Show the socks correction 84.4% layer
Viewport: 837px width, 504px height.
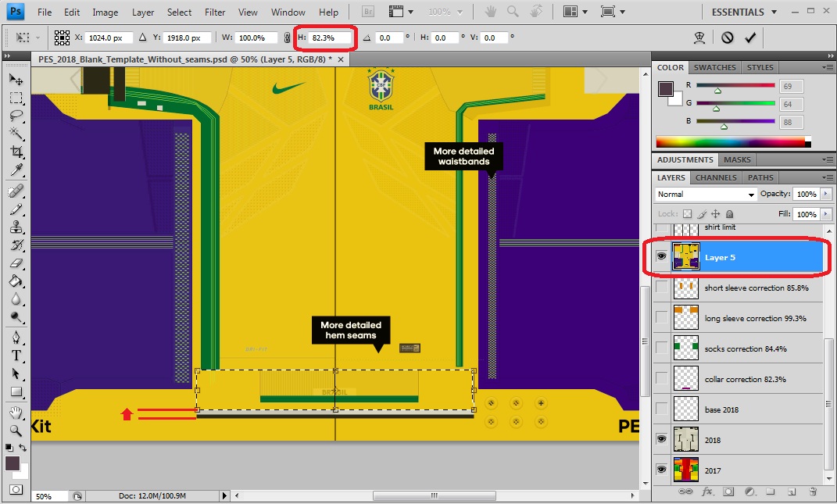pos(661,349)
